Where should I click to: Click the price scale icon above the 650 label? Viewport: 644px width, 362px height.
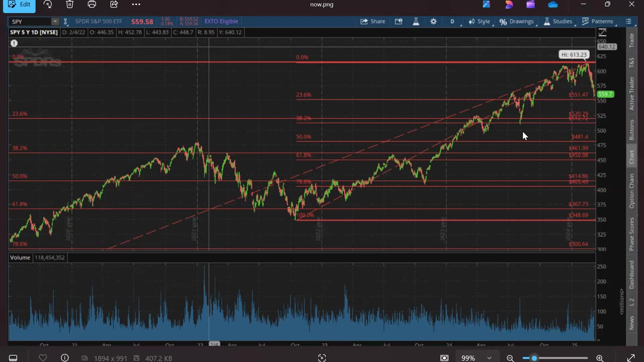[602, 33]
